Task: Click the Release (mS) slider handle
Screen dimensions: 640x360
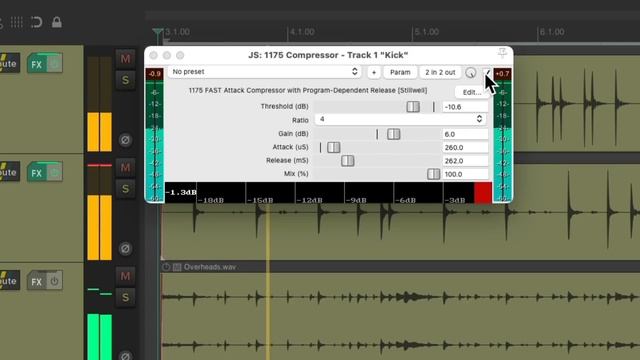Action: pos(347,161)
